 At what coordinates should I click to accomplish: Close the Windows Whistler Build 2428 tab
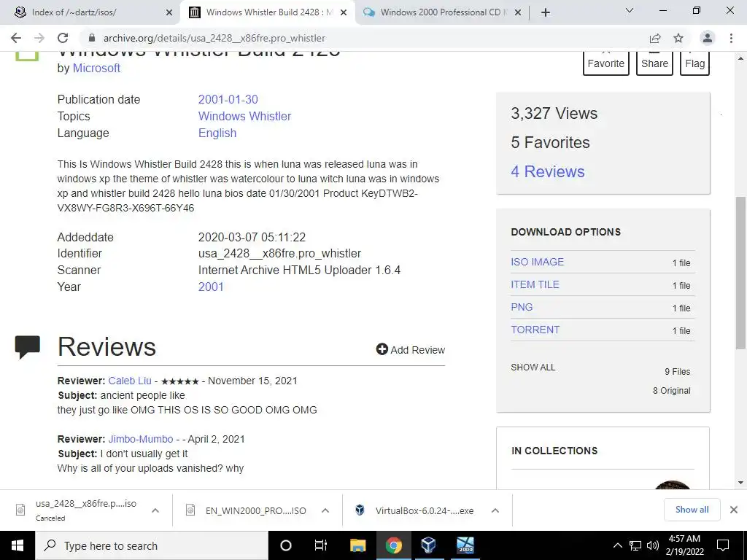pos(344,12)
